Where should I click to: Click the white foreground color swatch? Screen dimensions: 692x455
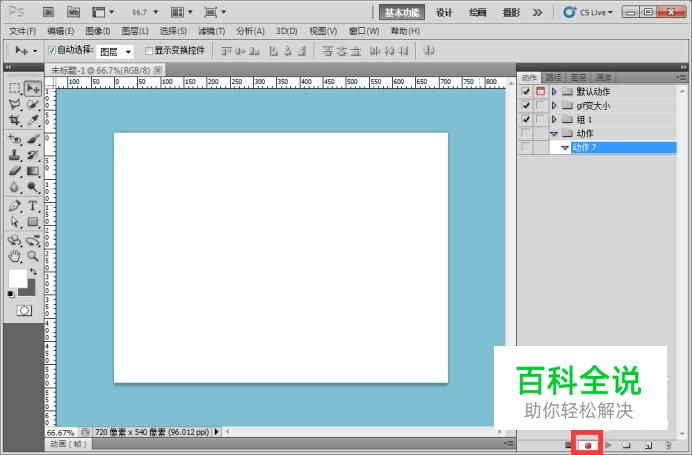[x=17, y=278]
